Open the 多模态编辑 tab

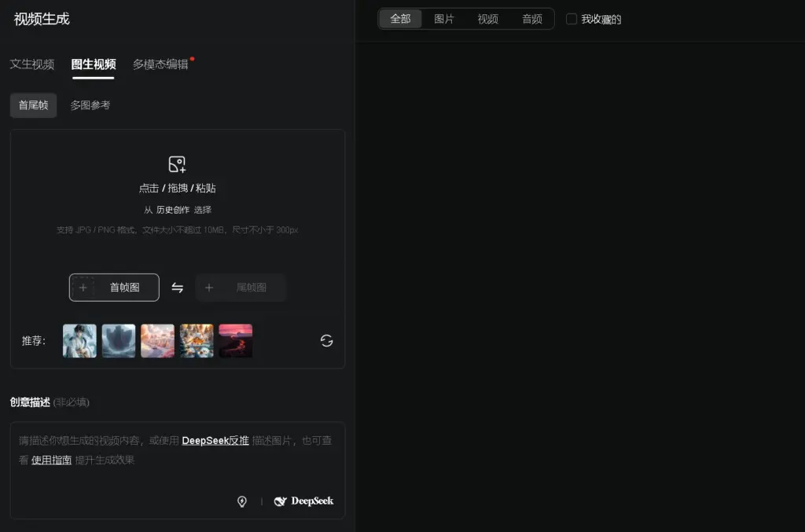(x=160, y=64)
